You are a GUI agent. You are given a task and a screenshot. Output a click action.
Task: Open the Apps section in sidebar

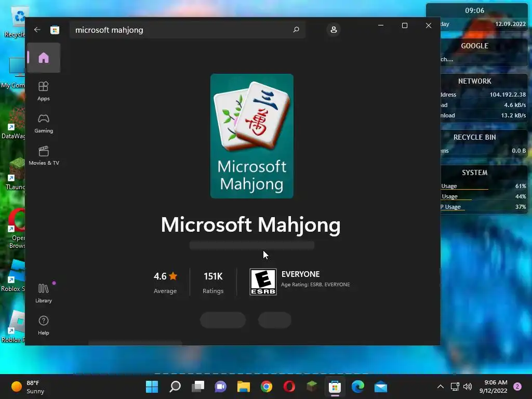pyautogui.click(x=44, y=91)
